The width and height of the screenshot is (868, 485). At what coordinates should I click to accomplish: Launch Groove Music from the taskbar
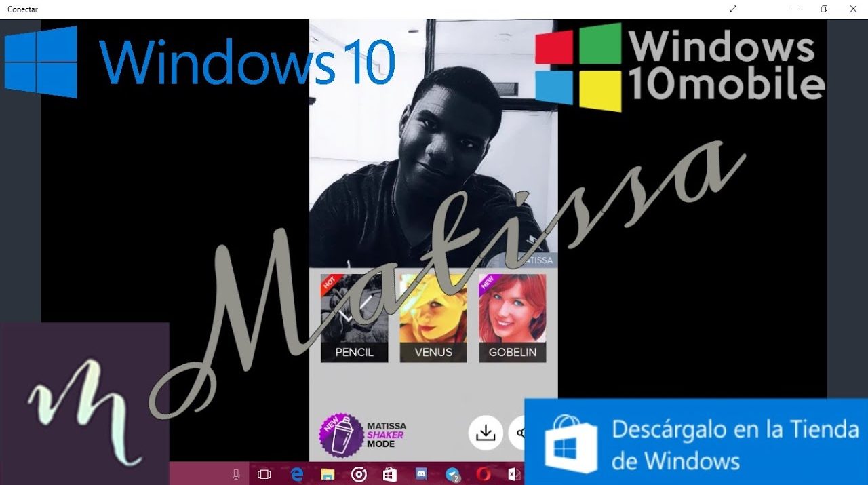359,474
